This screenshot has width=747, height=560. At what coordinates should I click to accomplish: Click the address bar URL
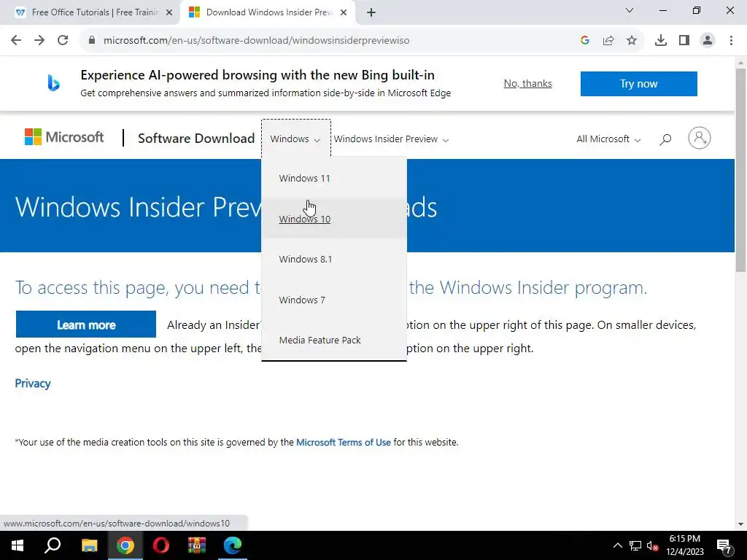coord(256,40)
